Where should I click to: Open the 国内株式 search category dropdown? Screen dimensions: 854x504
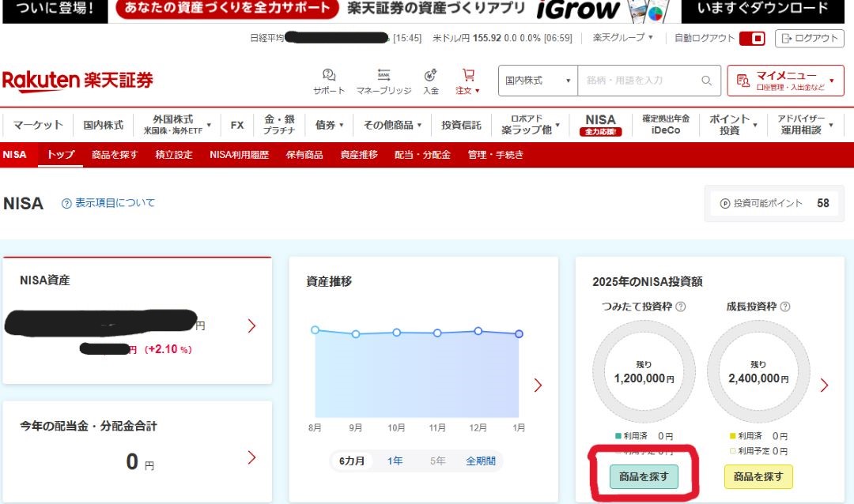pos(537,80)
